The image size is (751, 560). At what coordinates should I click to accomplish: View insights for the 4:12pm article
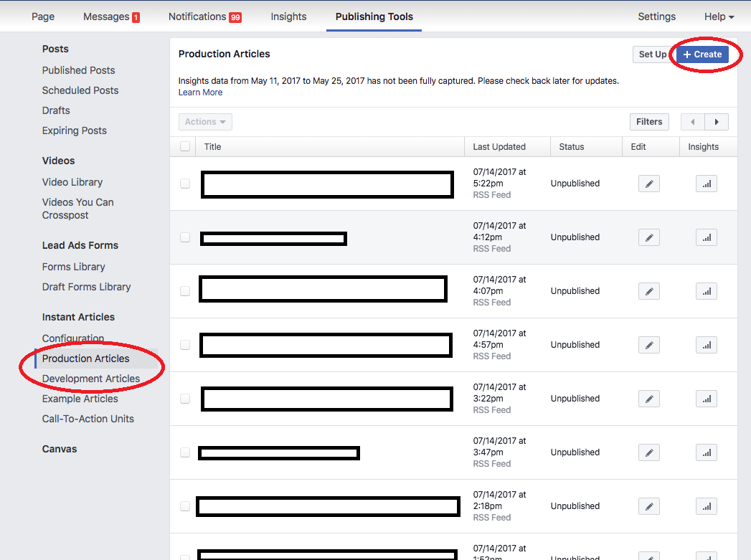pos(707,237)
